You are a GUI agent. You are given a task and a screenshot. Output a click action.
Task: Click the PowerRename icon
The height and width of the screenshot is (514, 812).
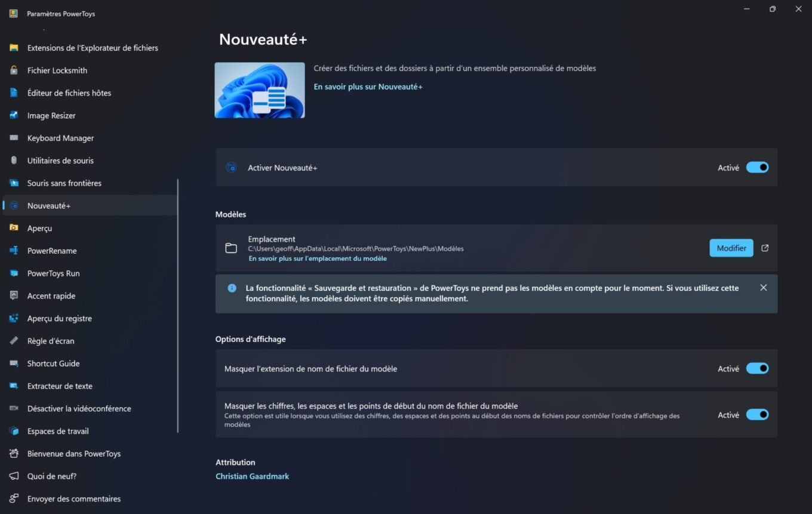pos(14,251)
